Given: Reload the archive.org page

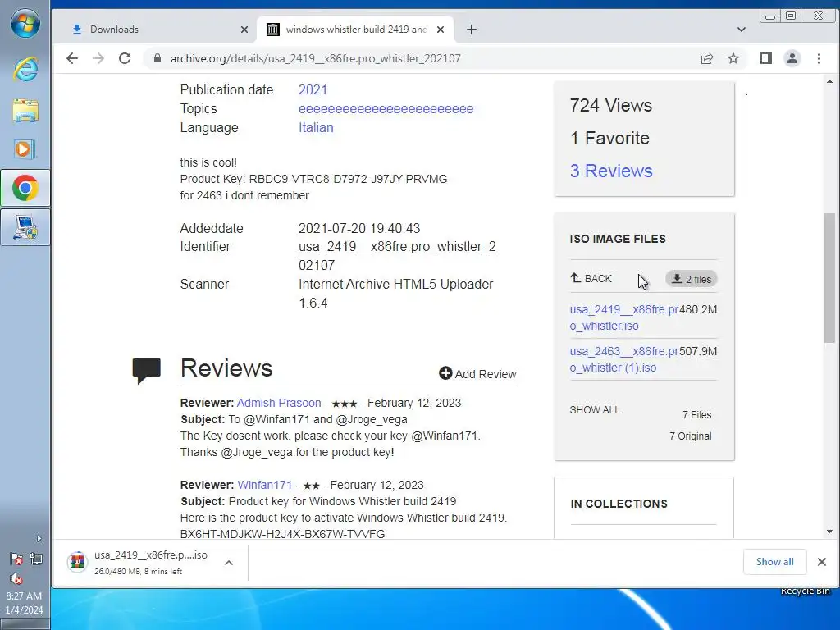Looking at the screenshot, I should point(125,58).
